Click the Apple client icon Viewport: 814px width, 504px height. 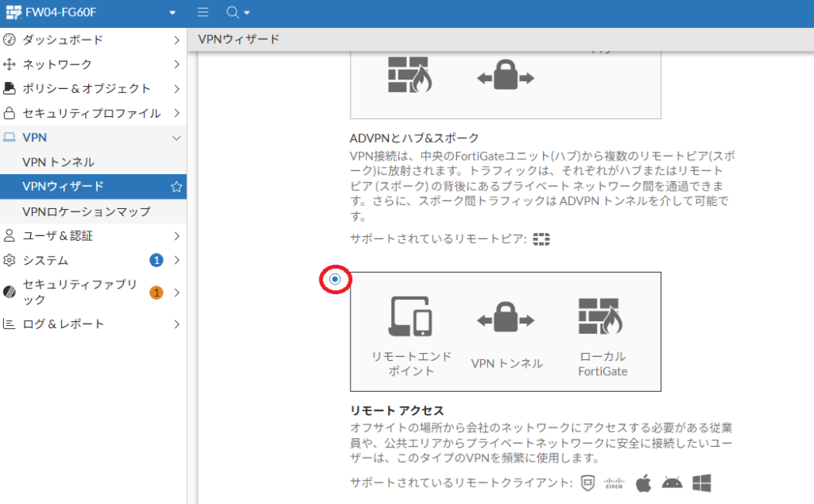click(644, 483)
